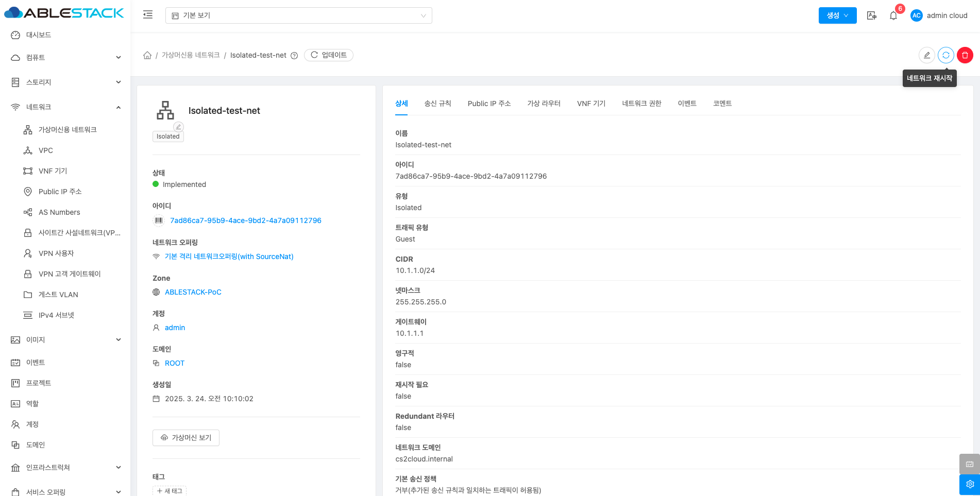Click the language translate icon
Image resolution: width=980 pixels, height=496 pixels.
pyautogui.click(x=871, y=15)
